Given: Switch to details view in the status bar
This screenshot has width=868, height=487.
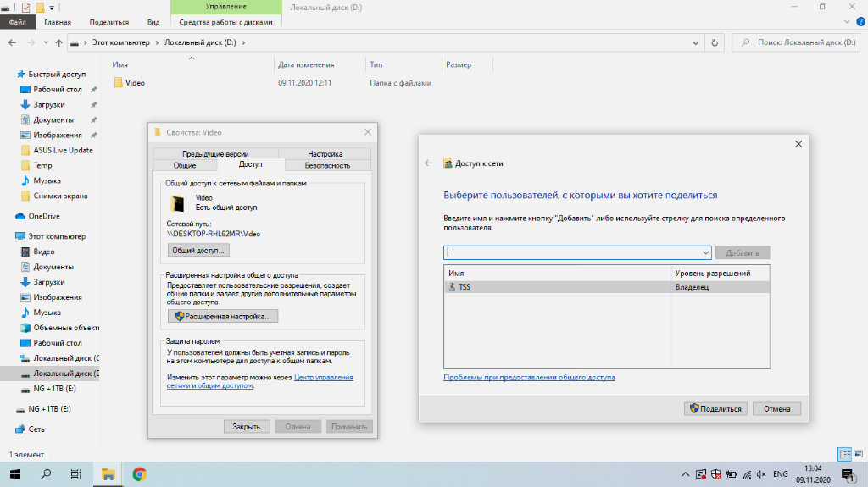Looking at the screenshot, I should tap(843, 454).
